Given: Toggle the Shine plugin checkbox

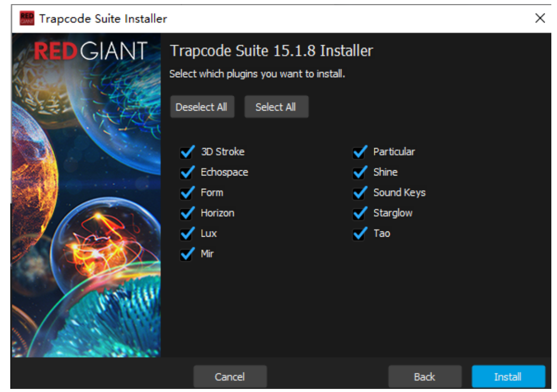Looking at the screenshot, I should pyautogui.click(x=359, y=172).
